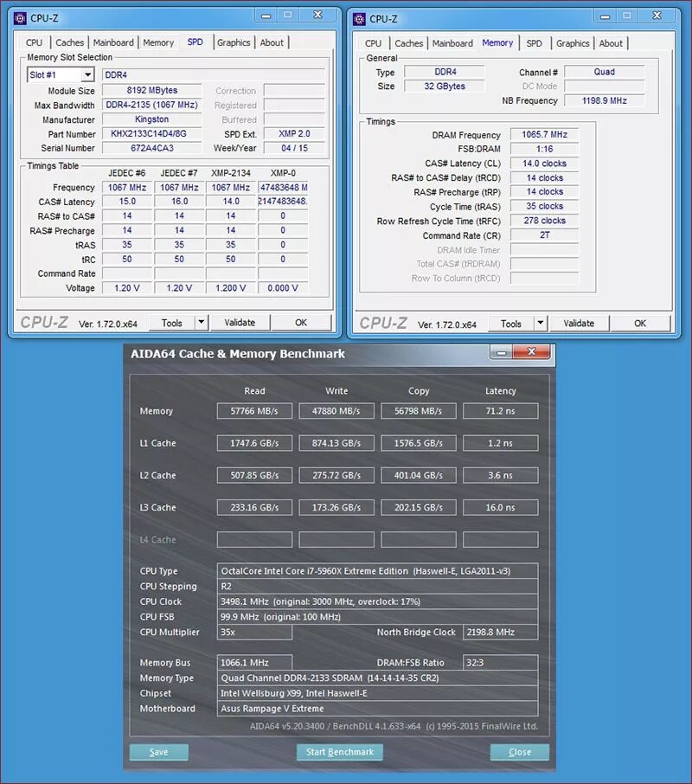
Task: Switch to SPD tab in right CPU-Z window
Action: click(534, 43)
